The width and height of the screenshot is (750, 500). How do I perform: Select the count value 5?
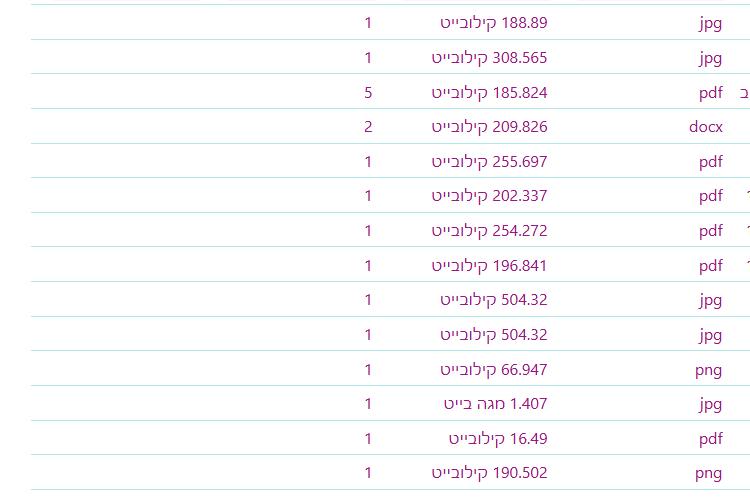[x=368, y=93]
